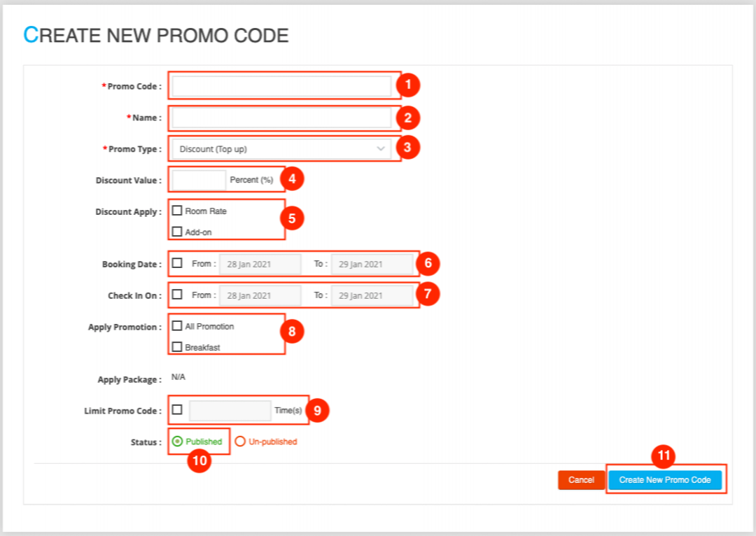Click the Booking Date From field
Screen dimensions: 756x536
tap(260, 264)
